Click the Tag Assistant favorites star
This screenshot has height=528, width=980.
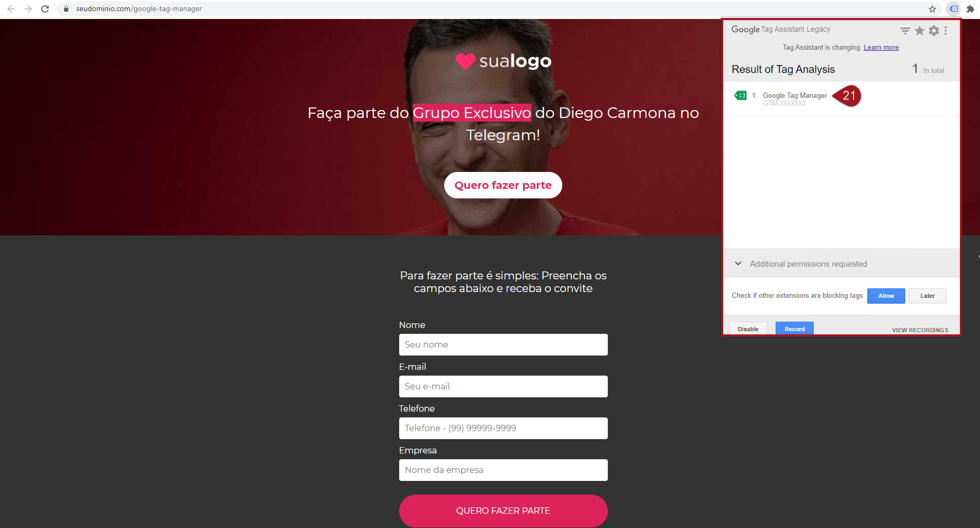pyautogui.click(x=920, y=31)
